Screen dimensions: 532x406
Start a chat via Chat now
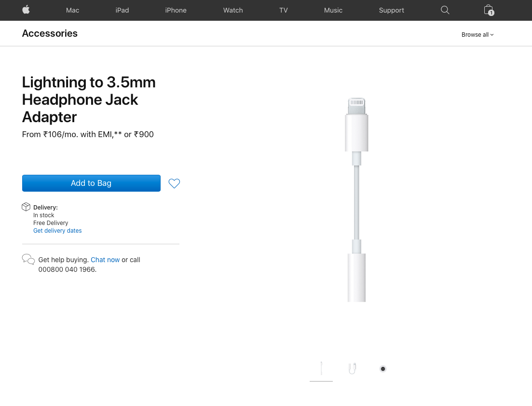pyautogui.click(x=105, y=260)
